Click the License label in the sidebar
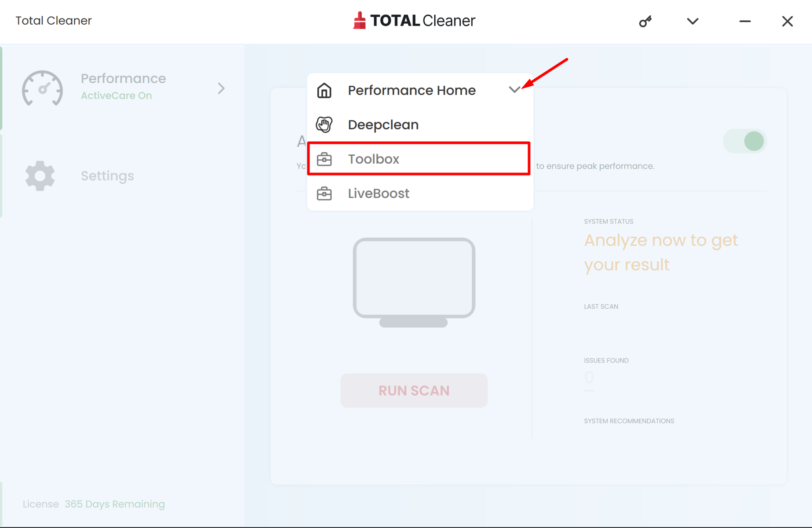This screenshot has height=528, width=812. [41, 504]
